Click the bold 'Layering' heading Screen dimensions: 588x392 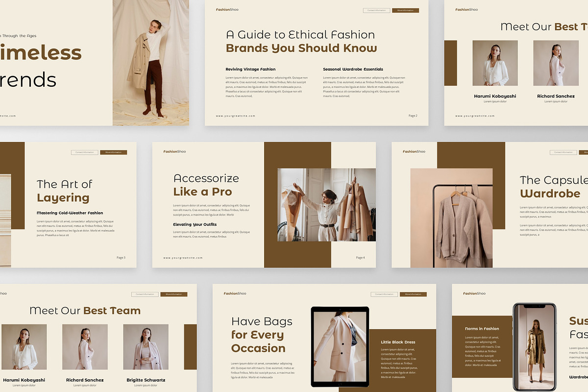coord(63,198)
